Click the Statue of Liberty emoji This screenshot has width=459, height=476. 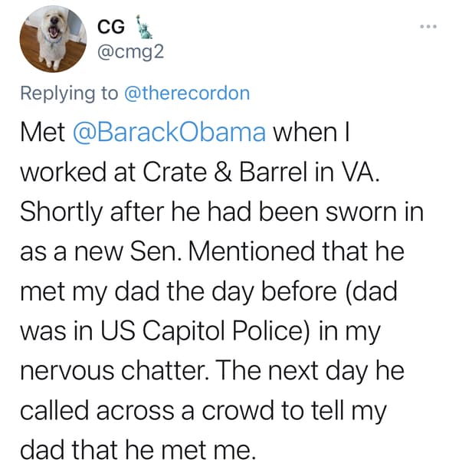[x=143, y=27]
